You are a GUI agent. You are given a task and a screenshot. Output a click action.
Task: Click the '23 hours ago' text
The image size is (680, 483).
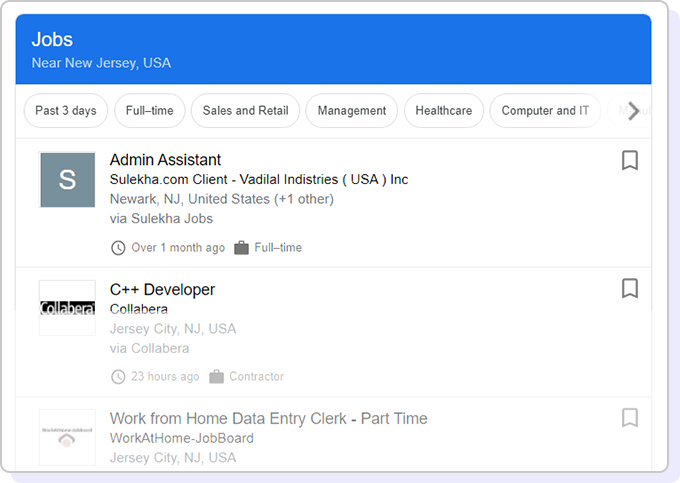[x=165, y=376]
